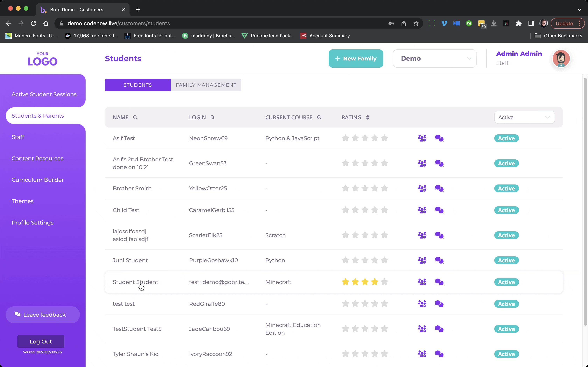Open Curriculum Builder in the sidebar
Image resolution: width=588 pixels, height=367 pixels.
(x=38, y=180)
